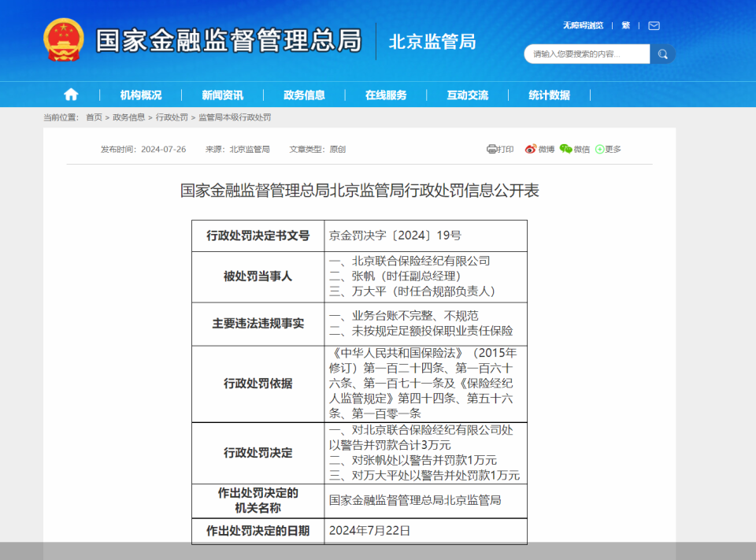Image resolution: width=756 pixels, height=560 pixels.
Task: Click the 主要违法违规事实 header cell
Action: click(258, 324)
